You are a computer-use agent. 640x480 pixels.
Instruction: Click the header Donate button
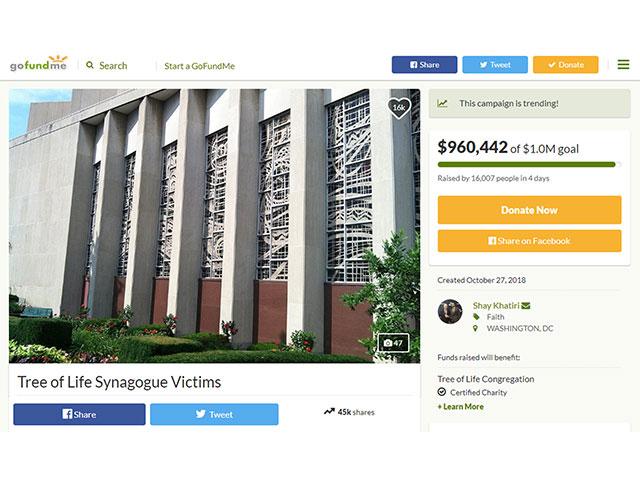(x=566, y=64)
